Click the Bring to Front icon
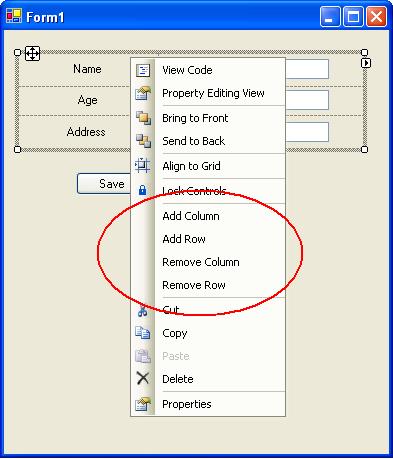Viewport: 393px width, 459px height. [x=143, y=118]
